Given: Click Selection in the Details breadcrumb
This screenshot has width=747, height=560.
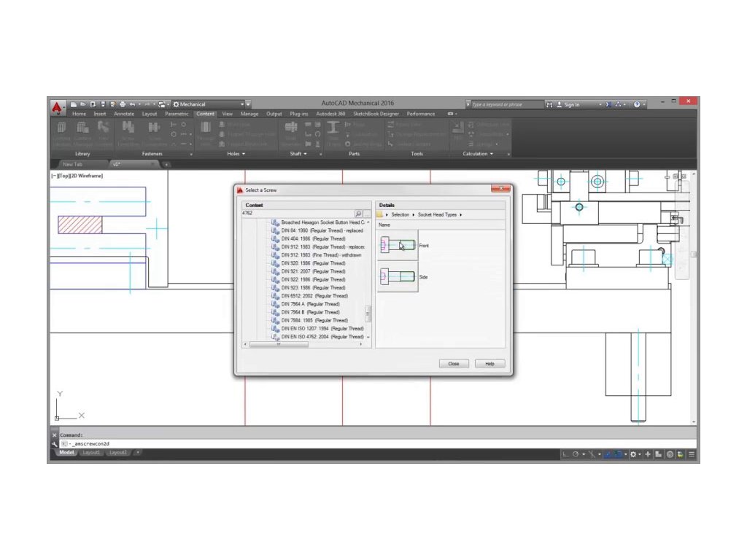Looking at the screenshot, I should pyautogui.click(x=400, y=215).
